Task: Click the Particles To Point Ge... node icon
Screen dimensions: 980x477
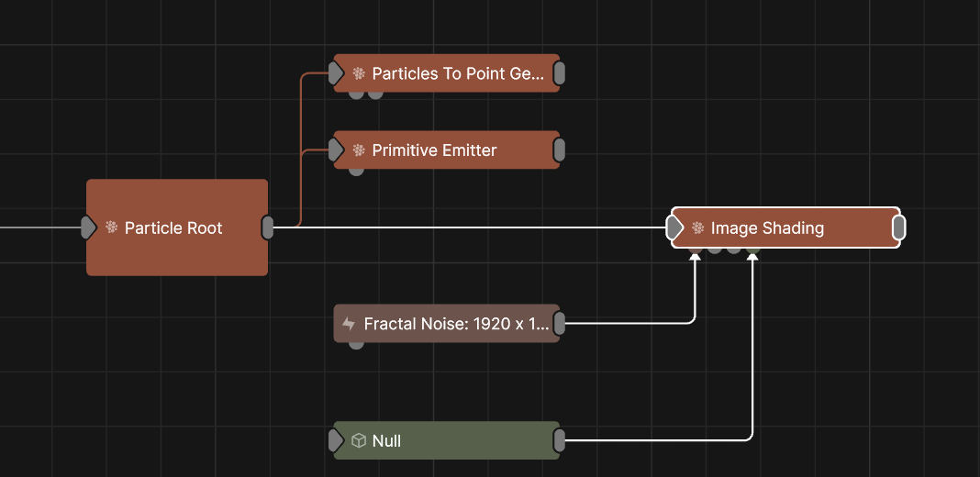Action: click(359, 73)
